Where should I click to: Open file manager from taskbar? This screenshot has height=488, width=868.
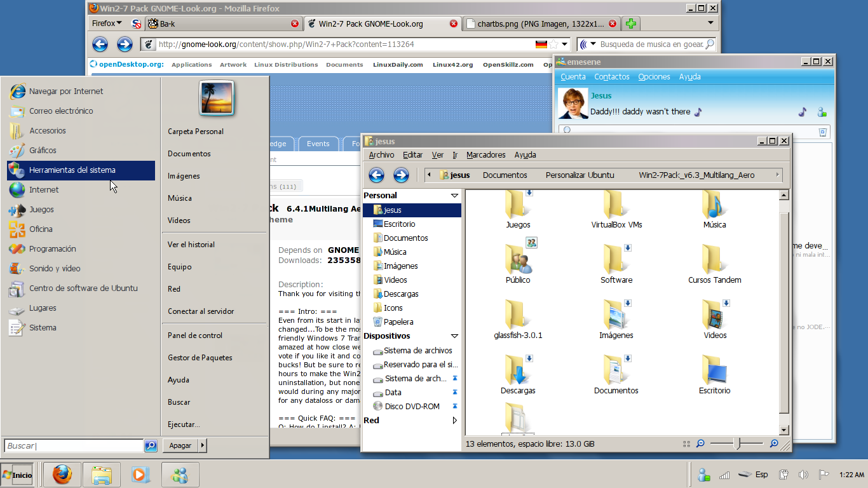(x=102, y=475)
